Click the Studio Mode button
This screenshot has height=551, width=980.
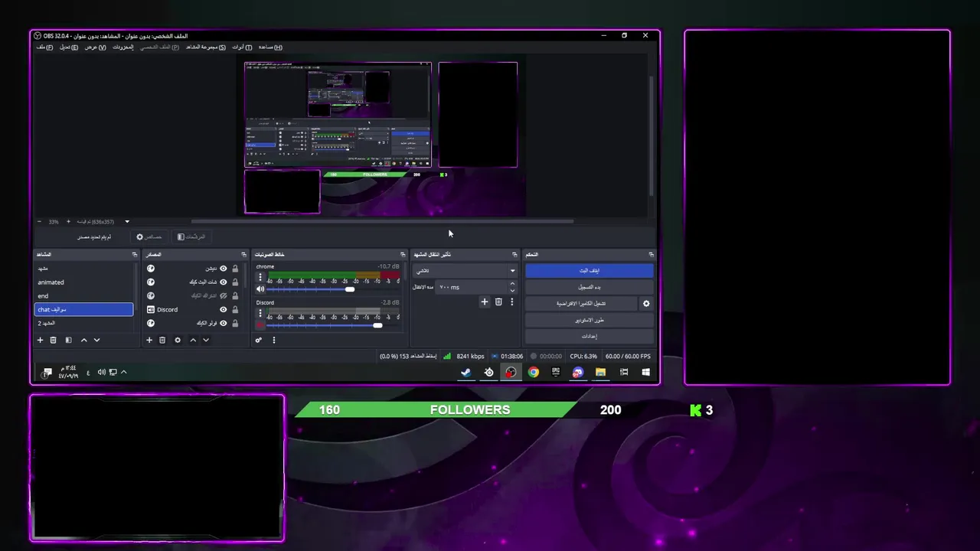pyautogui.click(x=589, y=320)
